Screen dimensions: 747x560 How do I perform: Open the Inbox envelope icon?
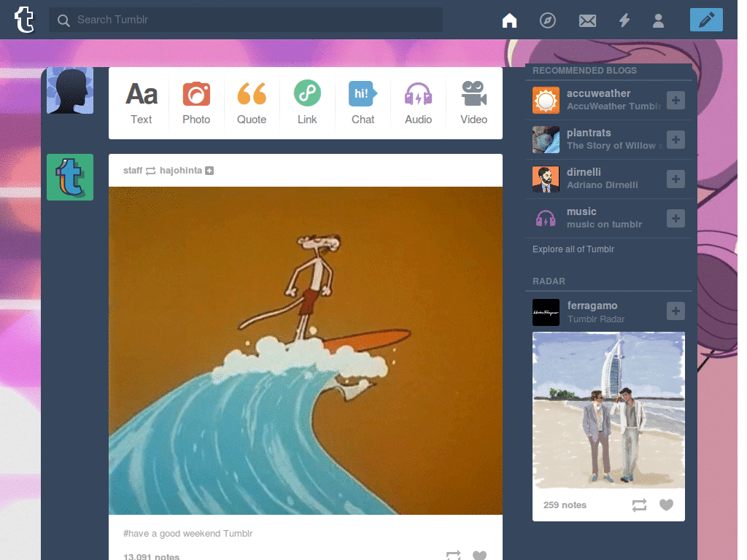(x=587, y=20)
